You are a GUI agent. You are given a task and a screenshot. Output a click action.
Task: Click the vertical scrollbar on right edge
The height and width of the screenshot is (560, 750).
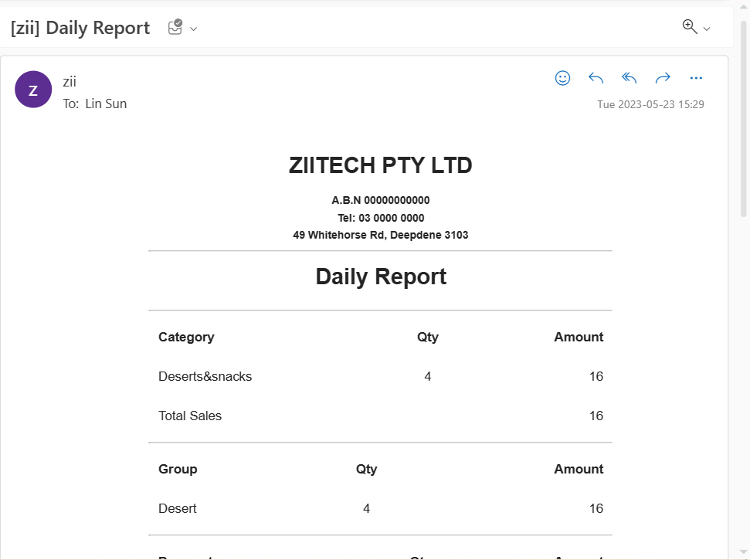click(x=744, y=116)
